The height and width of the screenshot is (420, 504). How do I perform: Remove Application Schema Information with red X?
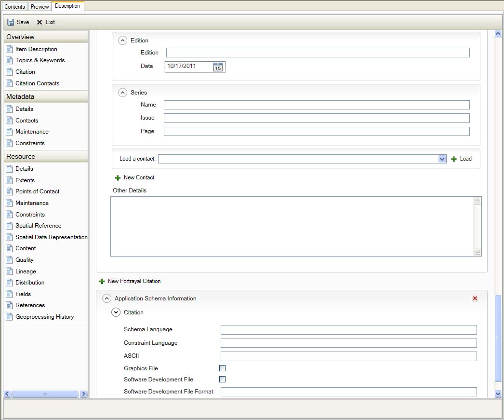tap(475, 298)
